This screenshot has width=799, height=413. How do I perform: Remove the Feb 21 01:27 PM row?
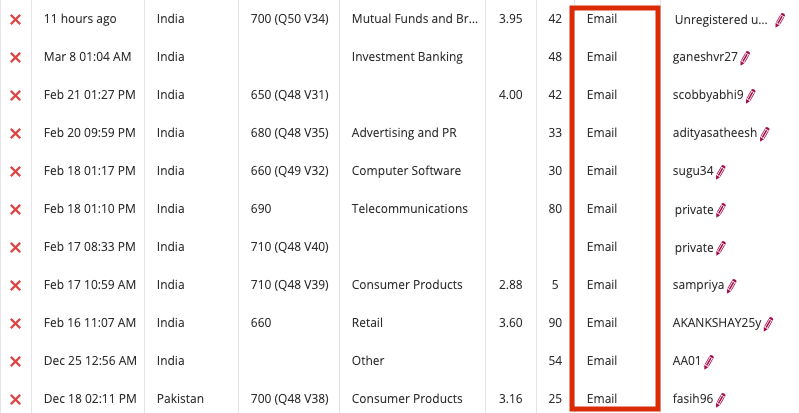(15, 95)
